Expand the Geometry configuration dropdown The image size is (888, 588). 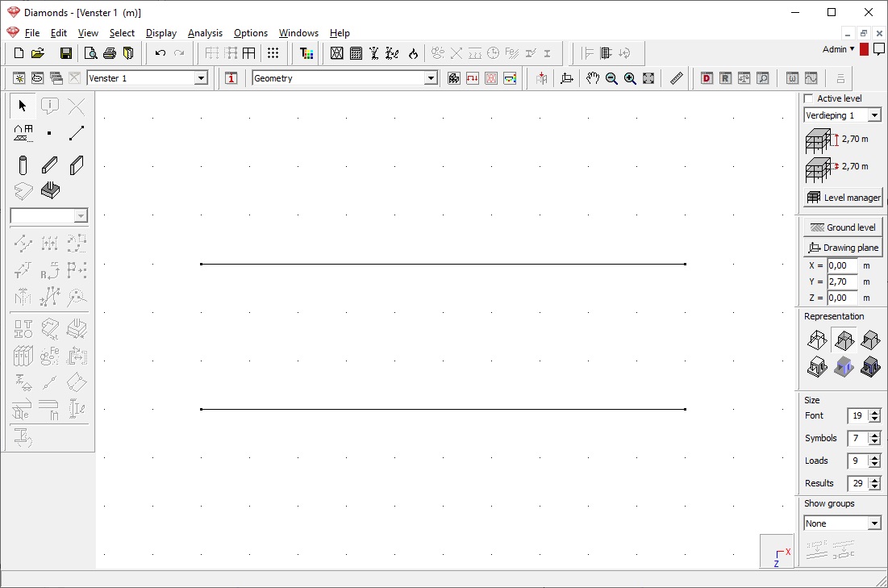pyautogui.click(x=431, y=78)
